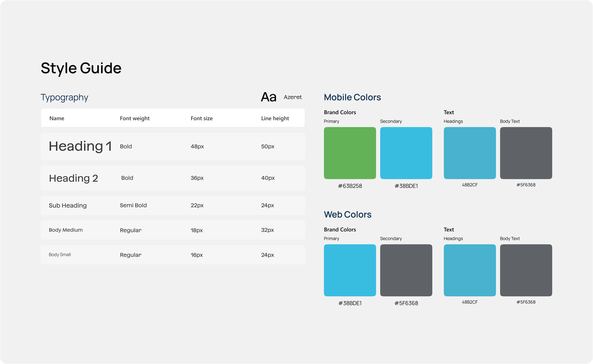This screenshot has width=593, height=364.
Task: Select Web Secondary gray swatch
Action: coord(406,270)
